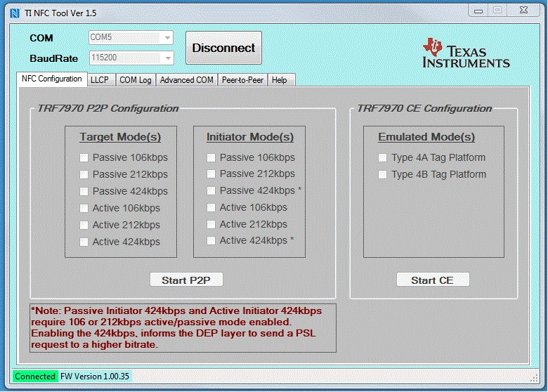Click the TRF7970 P2P Configuration group title
The width and height of the screenshot is (548, 392).
(108, 109)
